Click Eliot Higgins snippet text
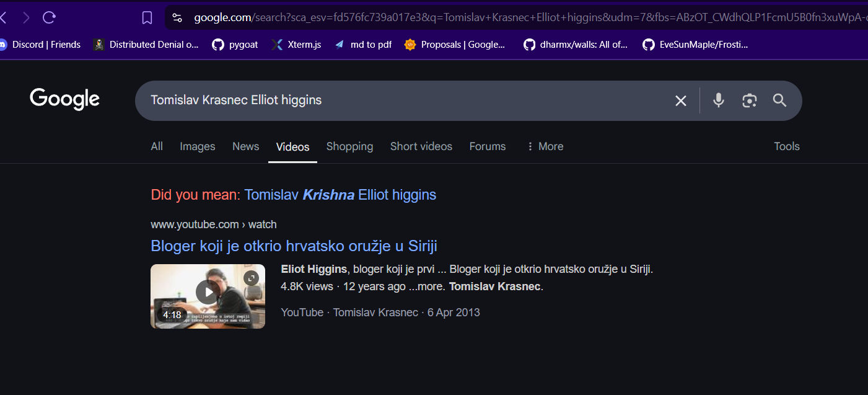 click(314, 269)
